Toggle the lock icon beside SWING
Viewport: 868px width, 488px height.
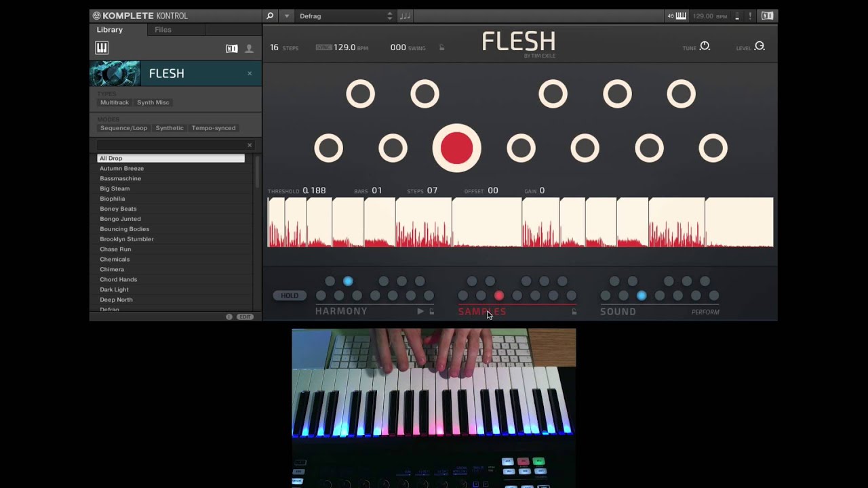tap(441, 47)
